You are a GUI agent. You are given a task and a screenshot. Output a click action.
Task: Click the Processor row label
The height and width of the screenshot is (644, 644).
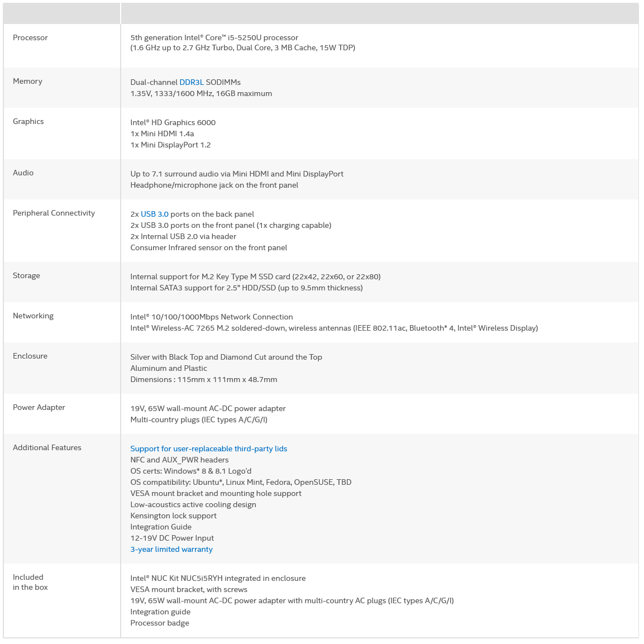30,37
